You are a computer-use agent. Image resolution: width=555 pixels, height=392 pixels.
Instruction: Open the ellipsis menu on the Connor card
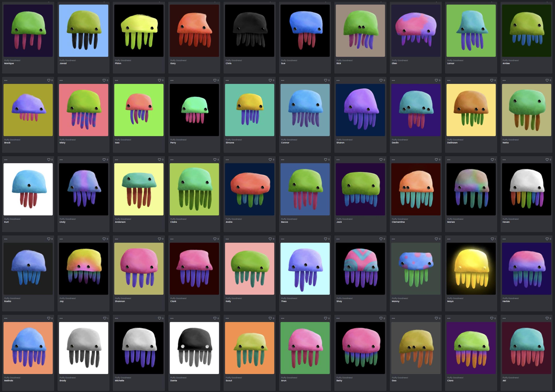click(x=283, y=80)
